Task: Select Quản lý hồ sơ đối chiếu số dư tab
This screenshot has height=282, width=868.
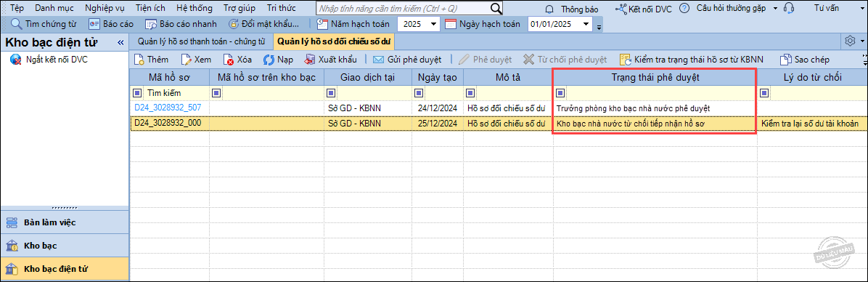Action: pyautogui.click(x=333, y=41)
